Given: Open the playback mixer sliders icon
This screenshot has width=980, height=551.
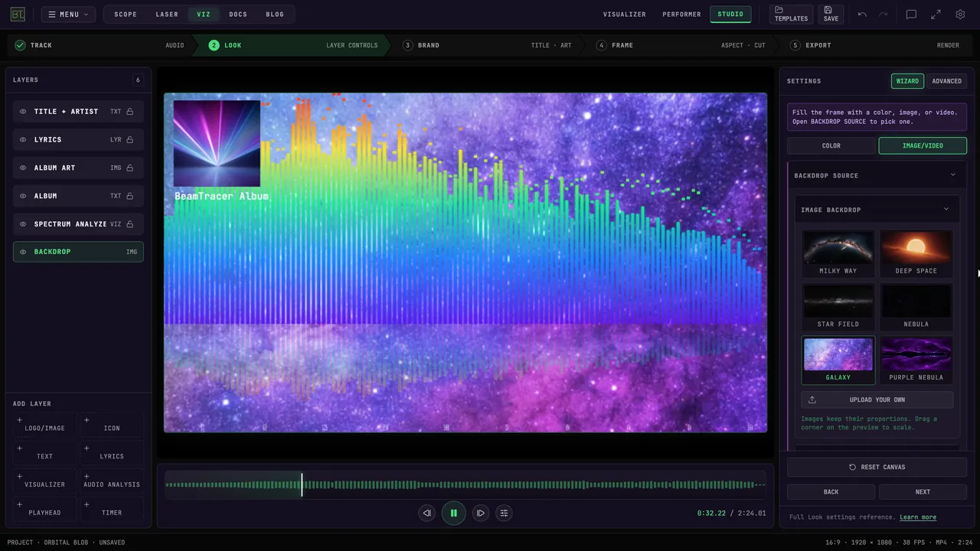Looking at the screenshot, I should (504, 513).
